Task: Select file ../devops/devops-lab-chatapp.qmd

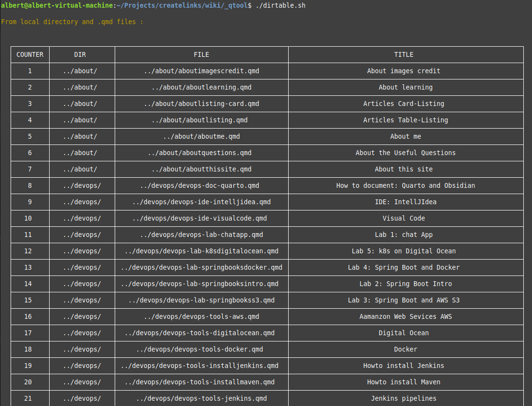Action: click(x=201, y=235)
